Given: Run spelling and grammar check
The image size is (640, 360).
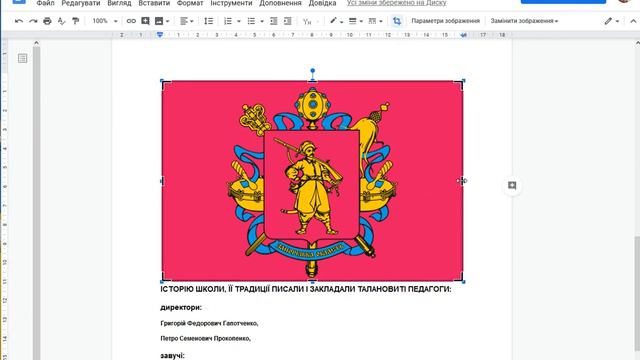Looking at the screenshot, I should (x=61, y=21).
